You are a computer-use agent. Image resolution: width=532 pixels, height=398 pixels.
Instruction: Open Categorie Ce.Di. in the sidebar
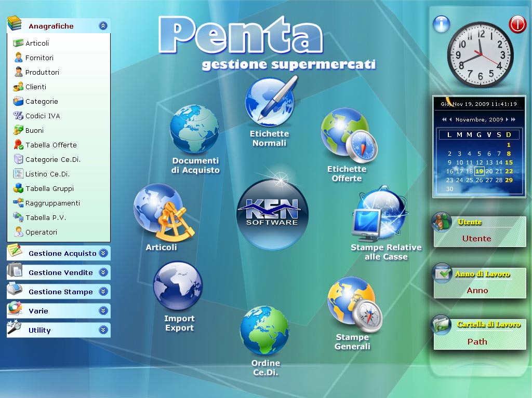[53, 160]
